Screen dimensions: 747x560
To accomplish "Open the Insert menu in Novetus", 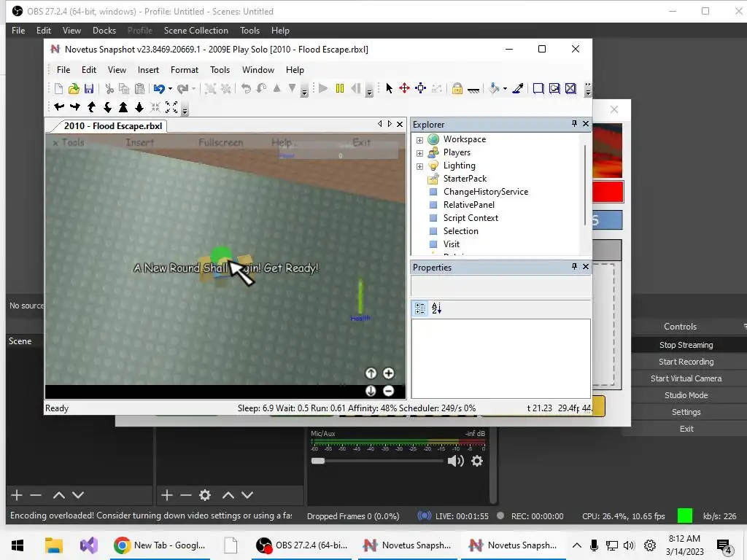I will (148, 70).
